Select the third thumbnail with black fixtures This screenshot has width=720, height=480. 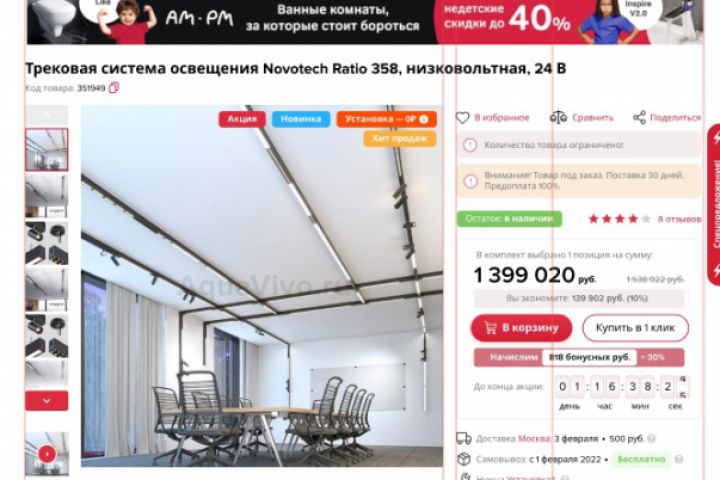coord(46,243)
